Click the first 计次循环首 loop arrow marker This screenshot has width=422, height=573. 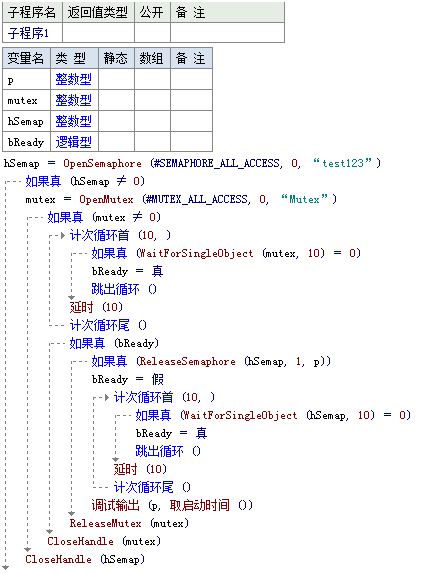tap(62, 235)
